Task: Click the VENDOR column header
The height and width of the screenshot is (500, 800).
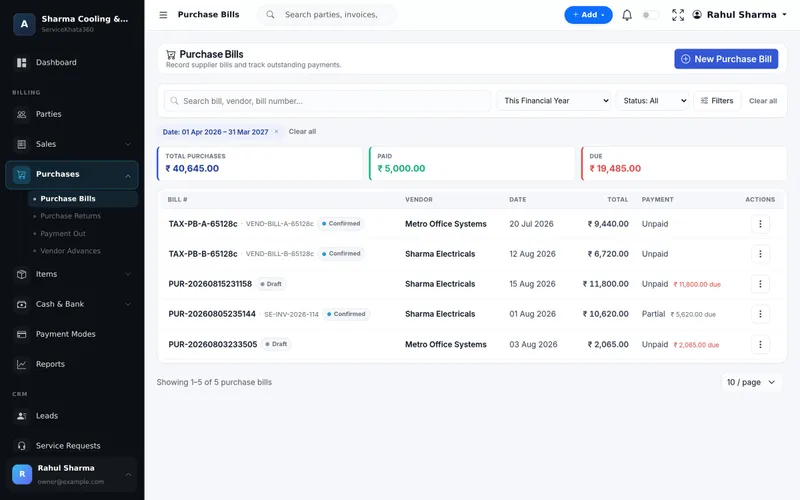Action: point(419,199)
